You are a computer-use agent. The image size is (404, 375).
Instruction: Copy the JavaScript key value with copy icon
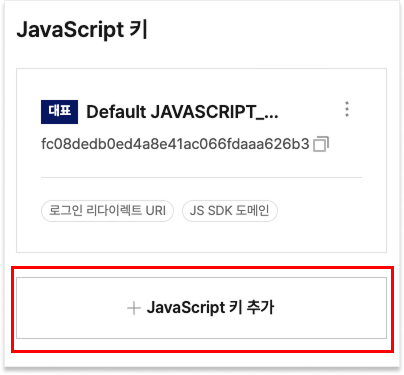321,144
